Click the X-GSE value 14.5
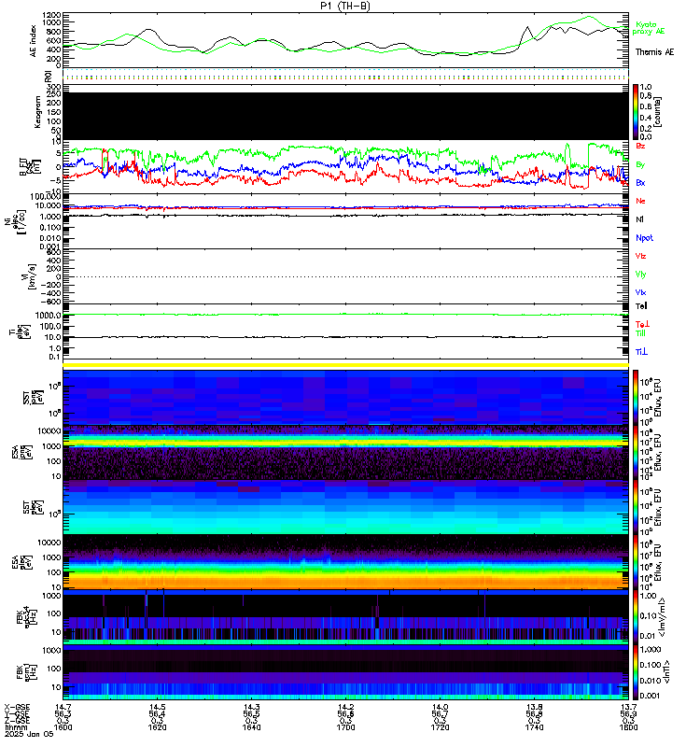Screen dimensions: 700x747 coord(157,707)
